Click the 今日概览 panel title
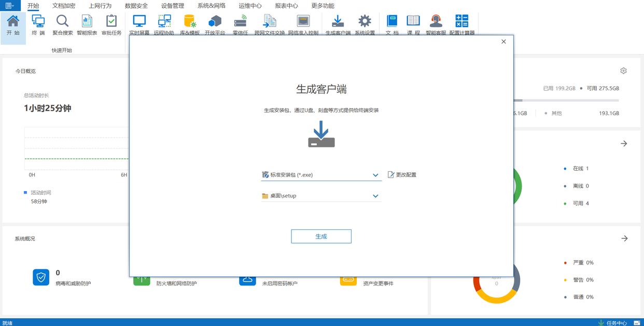Screen dimensions: 644x326 pyautogui.click(x=25, y=71)
